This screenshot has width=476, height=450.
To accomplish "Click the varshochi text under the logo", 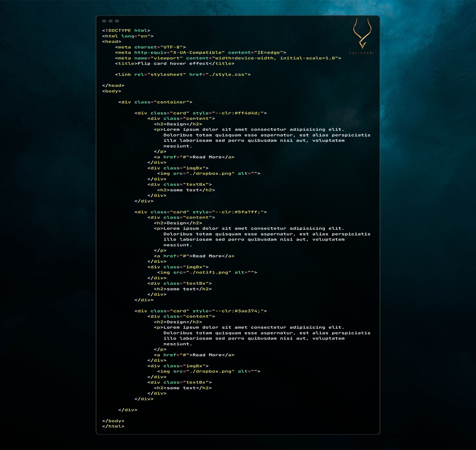I will 361,53.
